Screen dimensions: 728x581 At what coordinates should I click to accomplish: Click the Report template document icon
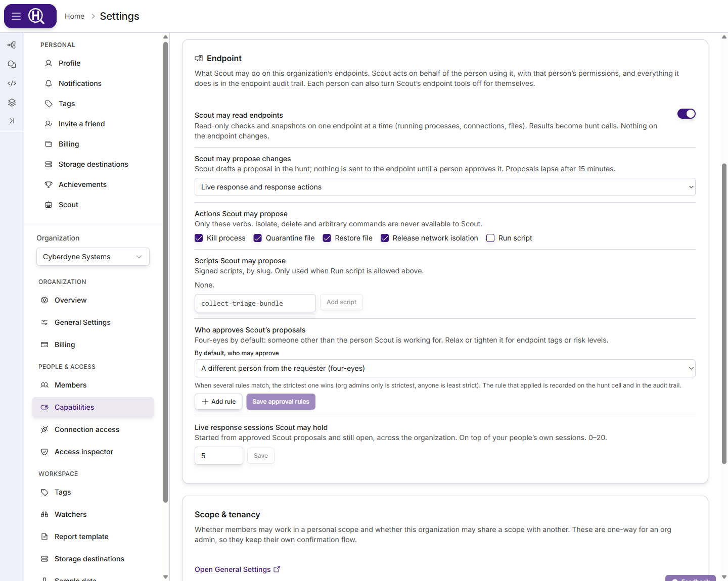click(44, 537)
